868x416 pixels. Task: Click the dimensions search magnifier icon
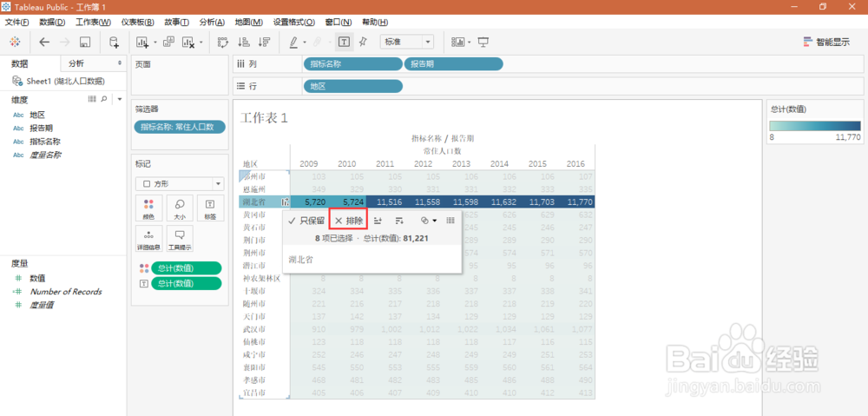(x=104, y=99)
